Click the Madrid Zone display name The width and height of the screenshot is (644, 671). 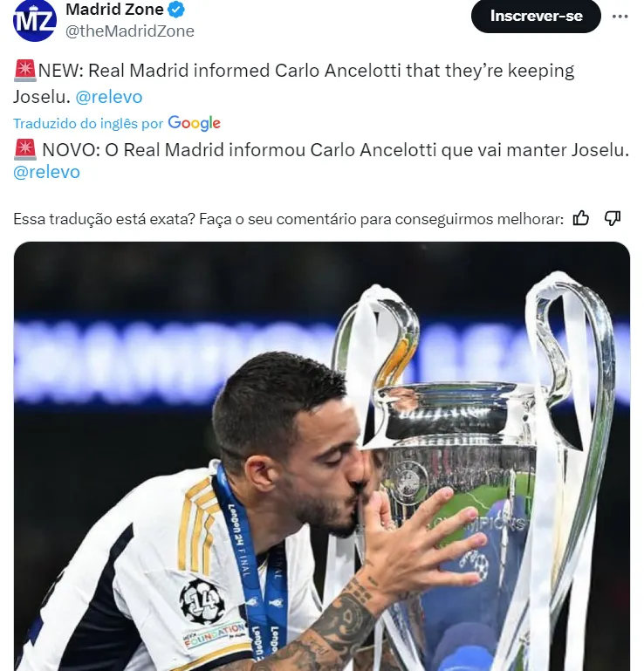[114, 10]
